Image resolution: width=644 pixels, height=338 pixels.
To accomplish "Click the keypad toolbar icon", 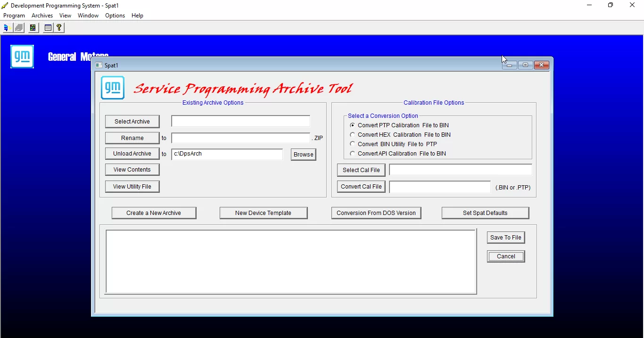I will click(x=48, y=27).
